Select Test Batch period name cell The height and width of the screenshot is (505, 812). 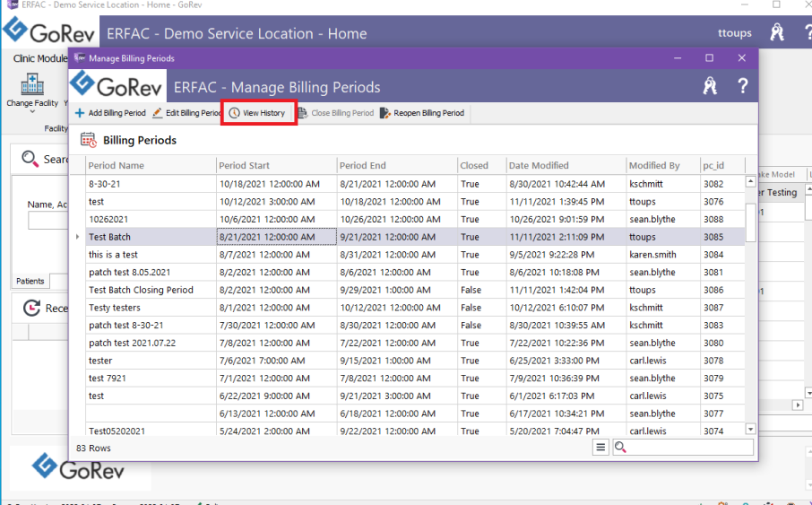151,237
